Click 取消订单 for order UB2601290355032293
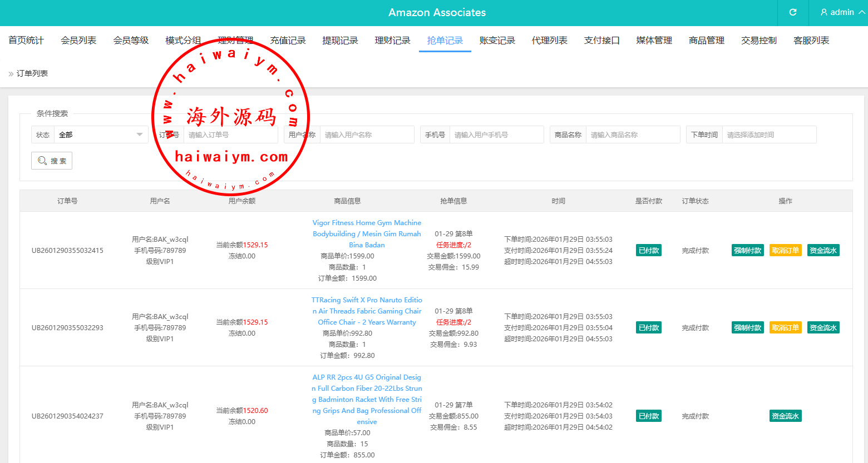Viewport: 868px width, 463px height. click(785, 328)
